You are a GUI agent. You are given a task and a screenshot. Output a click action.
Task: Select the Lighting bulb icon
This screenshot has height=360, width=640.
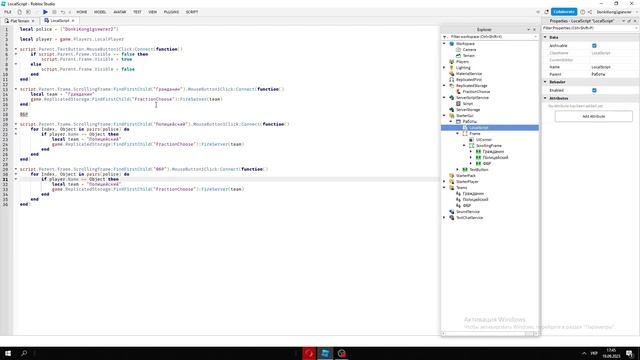[x=451, y=68]
